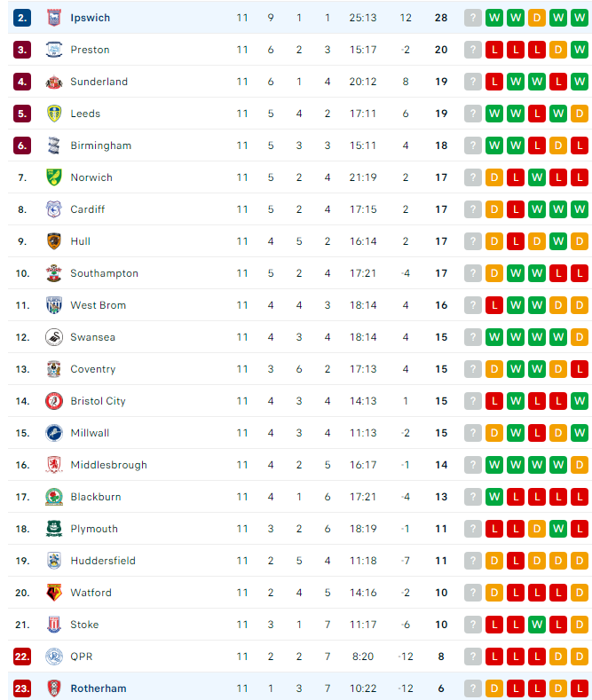Select the Watford club crest

[54, 593]
